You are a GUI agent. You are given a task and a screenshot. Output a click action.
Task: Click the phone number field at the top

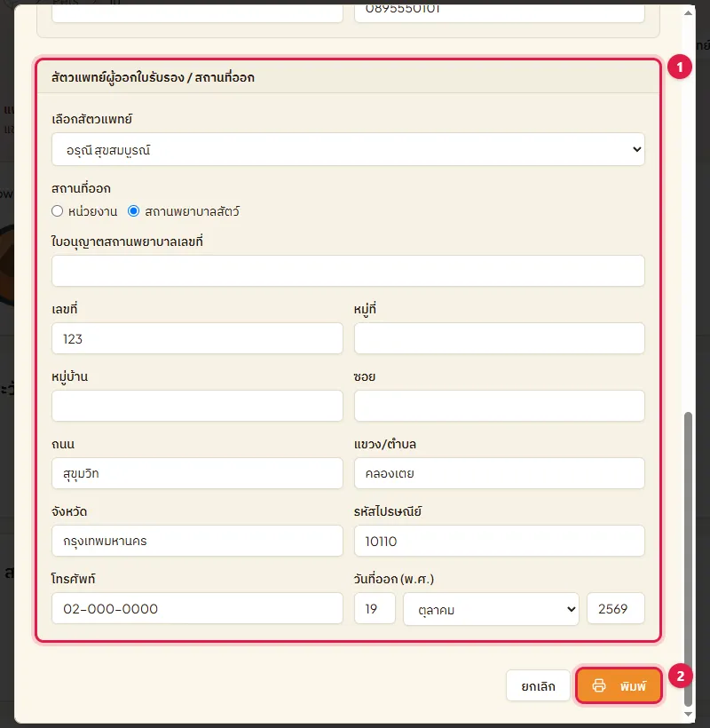click(x=500, y=13)
